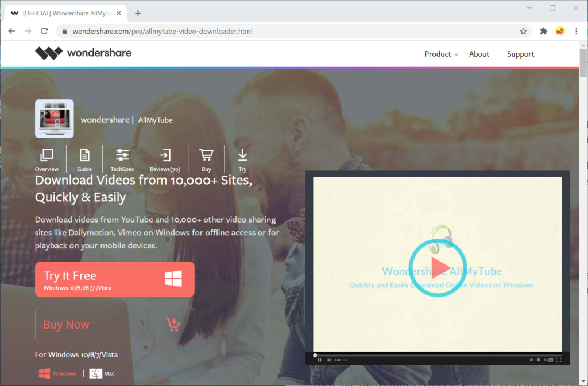Image resolution: width=588 pixels, height=386 pixels.
Task: Click the browser forward arrow
Action: click(28, 31)
